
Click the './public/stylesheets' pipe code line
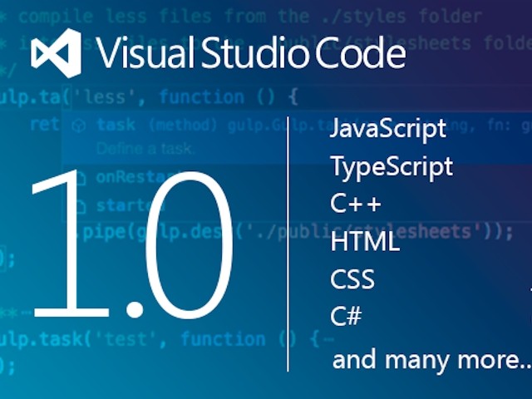pos(332,231)
